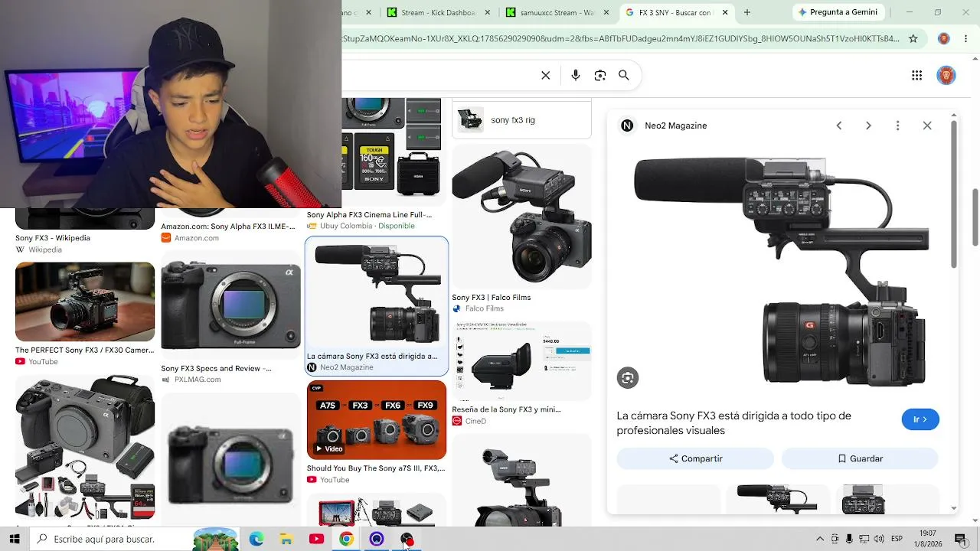Show the next image in preview panel
980x551 pixels.
(x=868, y=126)
